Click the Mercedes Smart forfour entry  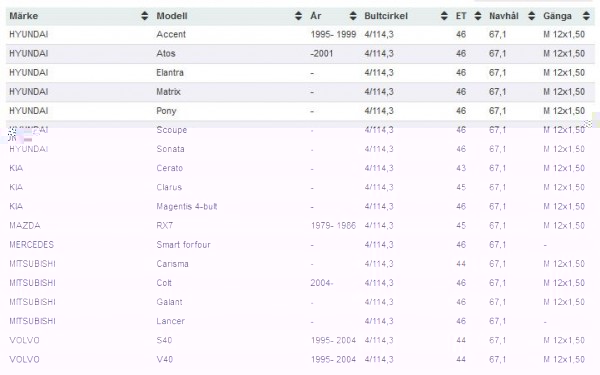click(x=183, y=245)
